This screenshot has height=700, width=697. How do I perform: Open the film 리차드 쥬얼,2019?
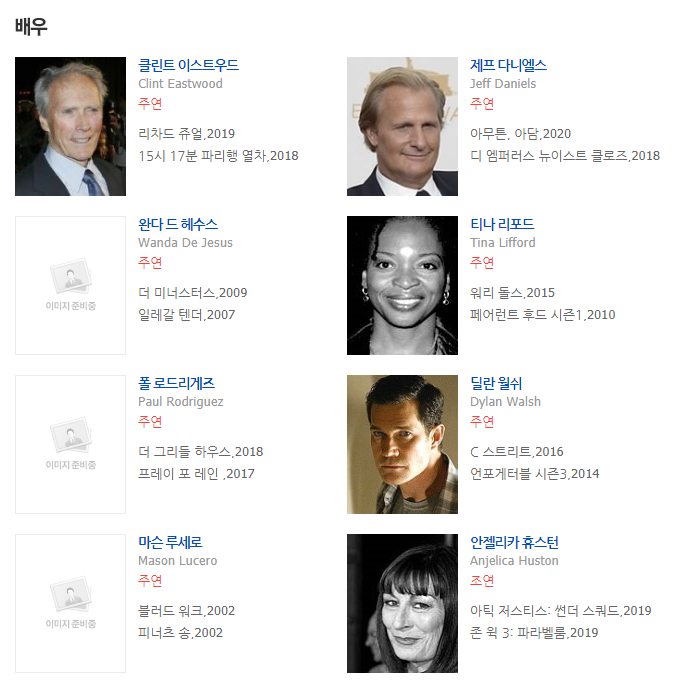(x=187, y=133)
